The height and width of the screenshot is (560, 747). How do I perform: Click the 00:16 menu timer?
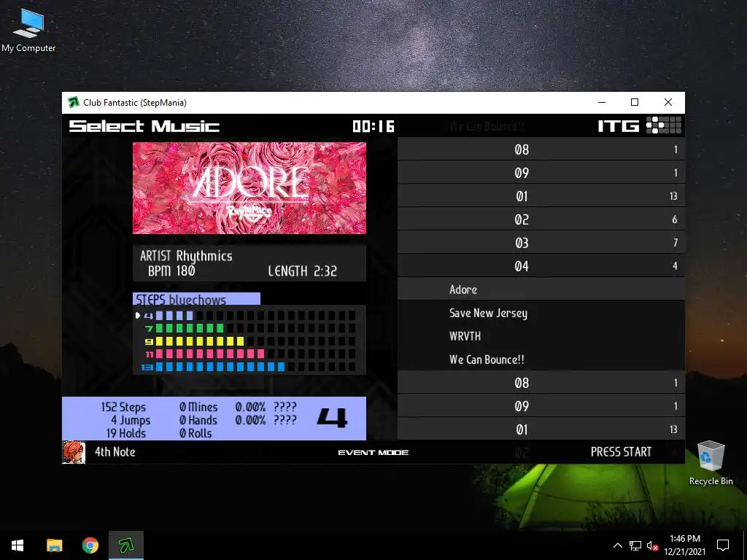click(x=373, y=126)
